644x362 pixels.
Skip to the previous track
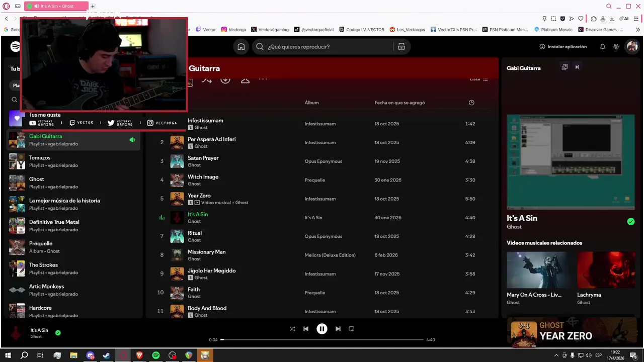[306, 329]
